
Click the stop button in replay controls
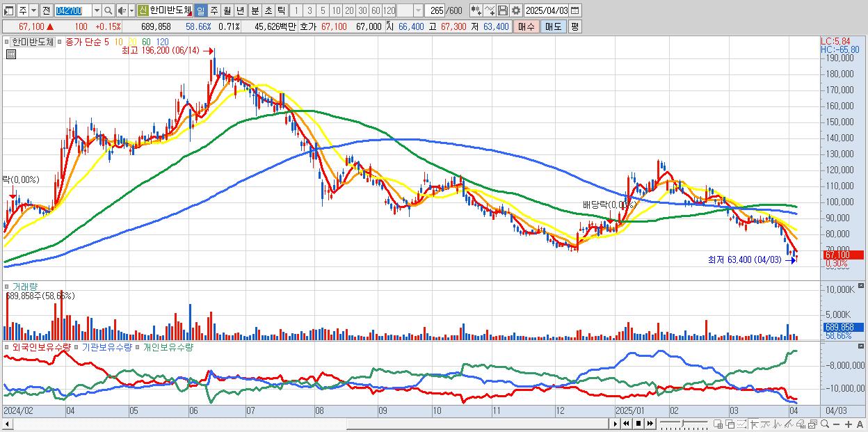coord(638,424)
